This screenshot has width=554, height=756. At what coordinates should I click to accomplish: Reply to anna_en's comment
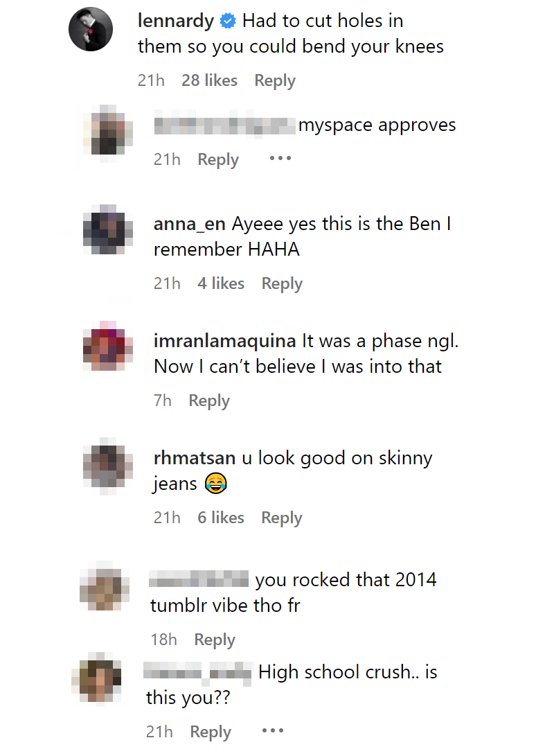(x=282, y=283)
